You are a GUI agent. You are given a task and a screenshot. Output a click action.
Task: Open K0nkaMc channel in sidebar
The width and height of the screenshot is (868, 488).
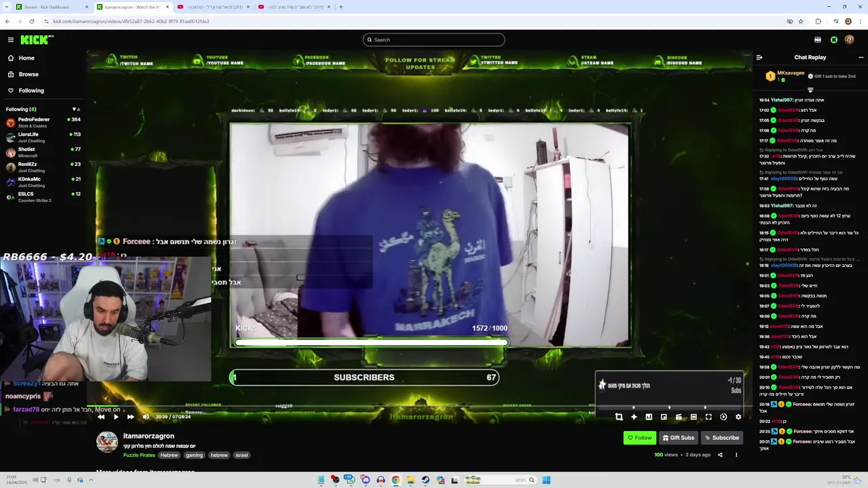pyautogui.click(x=42, y=182)
